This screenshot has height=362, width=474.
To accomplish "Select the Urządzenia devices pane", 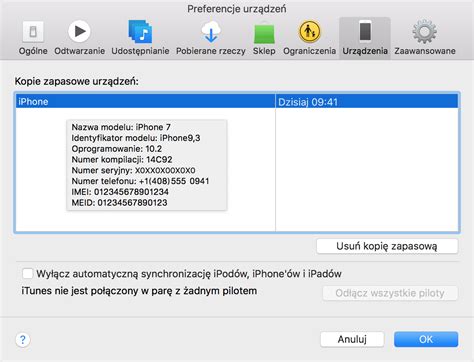I will [x=365, y=38].
